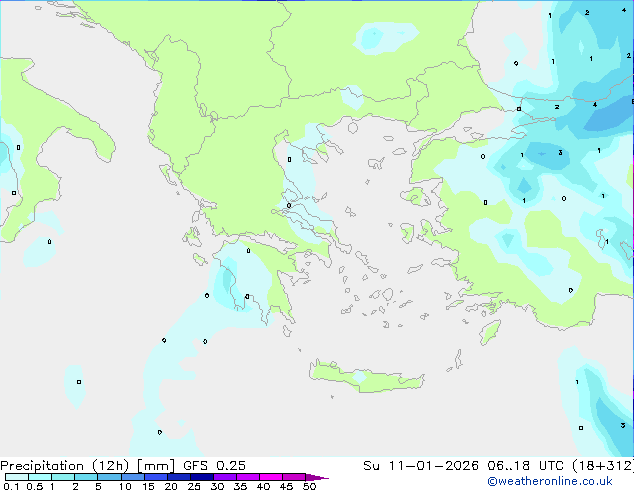Screen dimensions: 634x490
Task: Pick the 40–45 mm magenta legend swatch
Action: pyautogui.click(x=271, y=477)
